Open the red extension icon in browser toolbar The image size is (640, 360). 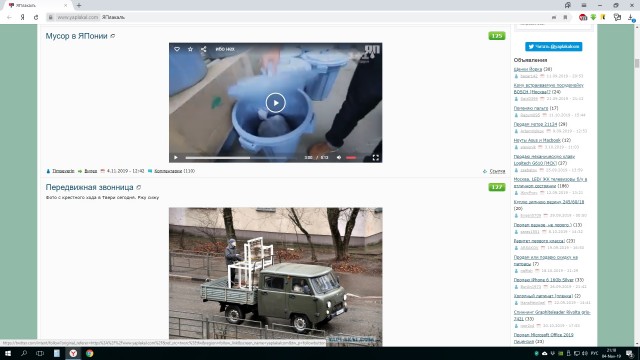pyautogui.click(x=583, y=17)
